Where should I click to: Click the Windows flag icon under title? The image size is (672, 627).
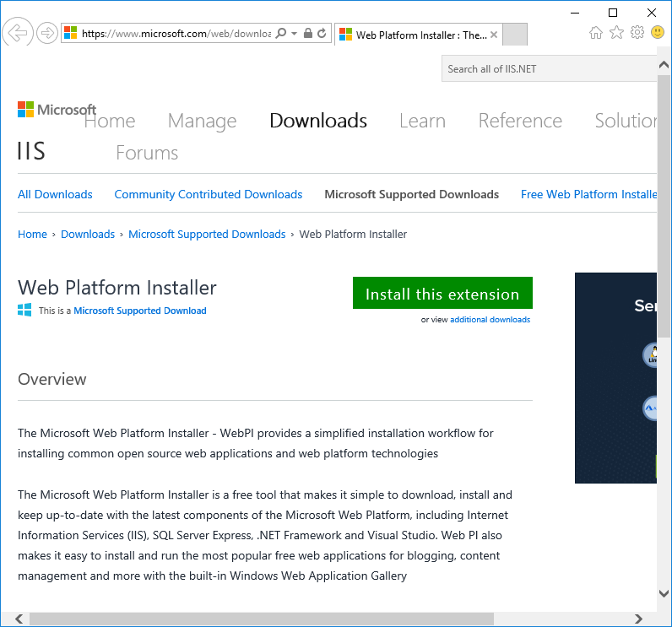(x=24, y=310)
